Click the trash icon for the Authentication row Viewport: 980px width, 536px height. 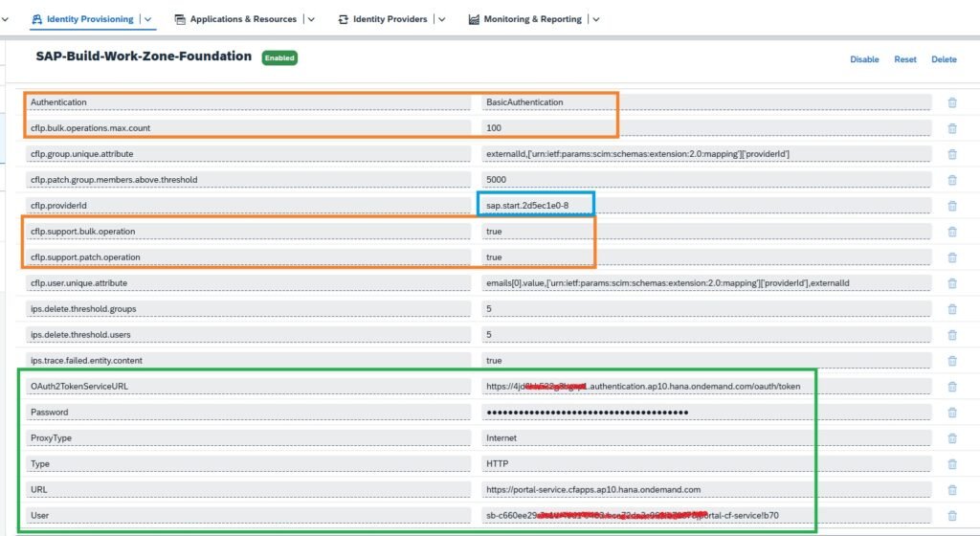(x=951, y=102)
